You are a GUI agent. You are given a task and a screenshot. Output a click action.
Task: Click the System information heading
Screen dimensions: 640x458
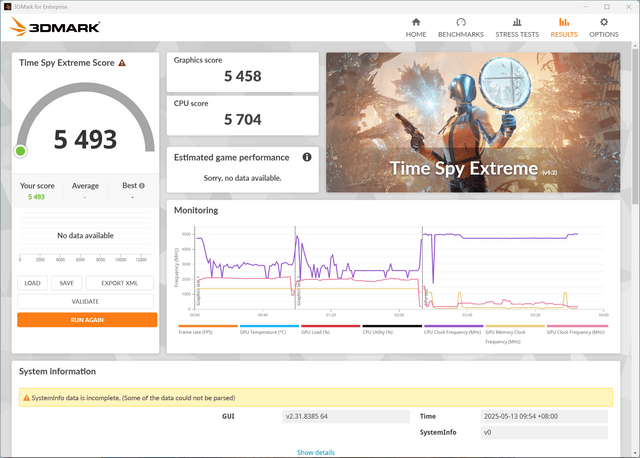(57, 371)
